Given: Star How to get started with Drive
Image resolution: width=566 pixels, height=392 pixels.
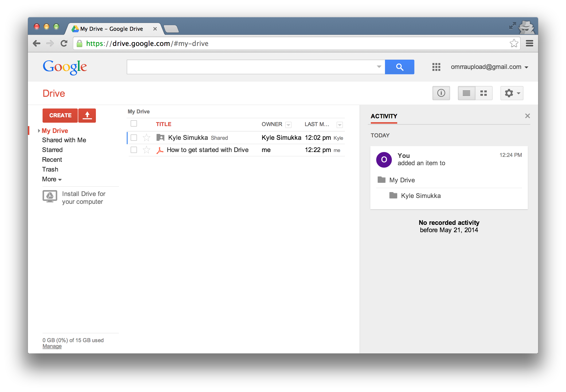Looking at the screenshot, I should 147,150.
